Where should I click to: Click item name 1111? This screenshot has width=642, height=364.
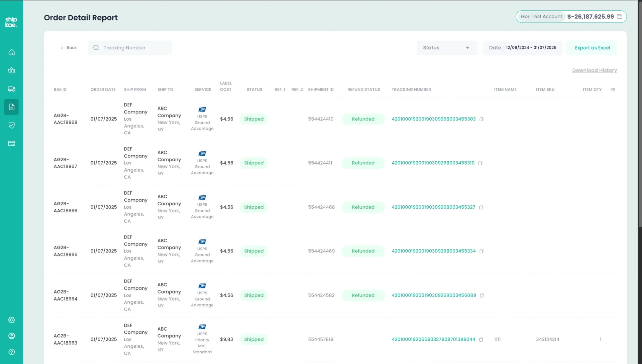(497, 339)
